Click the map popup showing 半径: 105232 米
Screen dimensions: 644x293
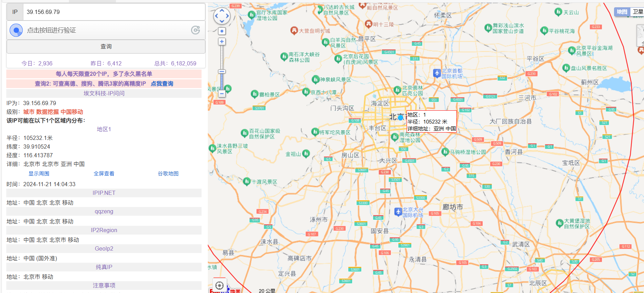[x=431, y=121]
